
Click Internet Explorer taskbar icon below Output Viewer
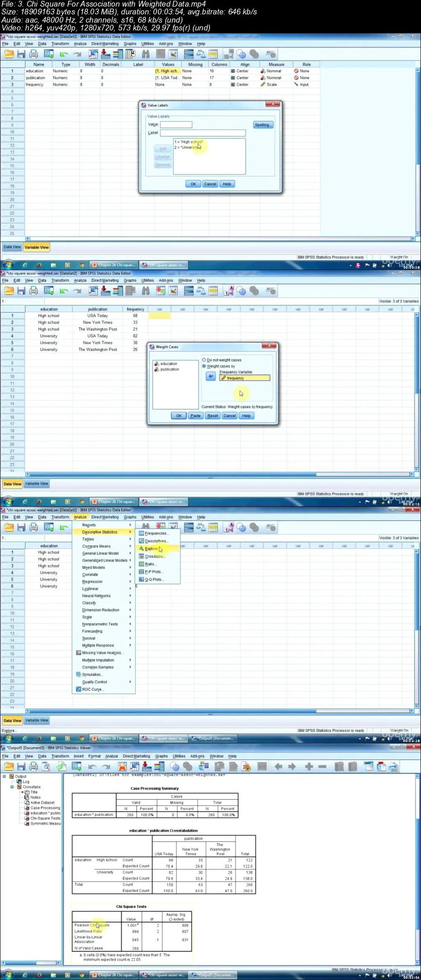click(x=25, y=975)
